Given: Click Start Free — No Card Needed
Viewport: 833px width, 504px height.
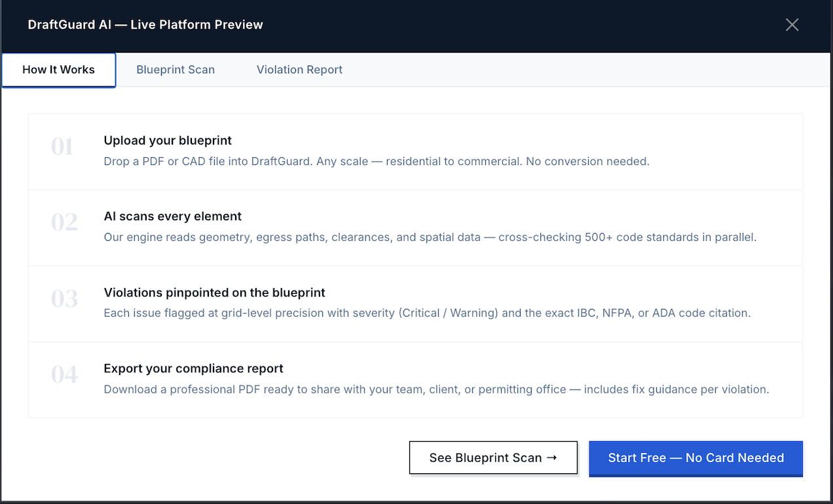Looking at the screenshot, I should coord(695,458).
